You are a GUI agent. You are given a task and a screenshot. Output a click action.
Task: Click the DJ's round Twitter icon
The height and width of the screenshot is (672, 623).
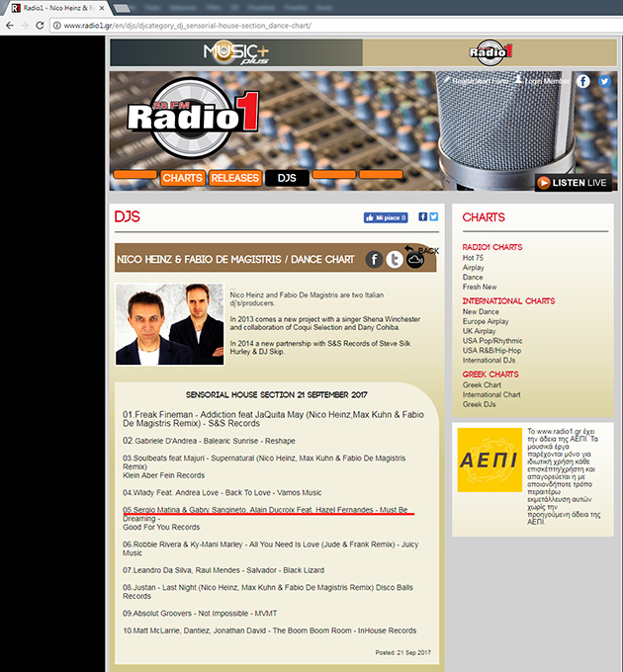click(395, 259)
